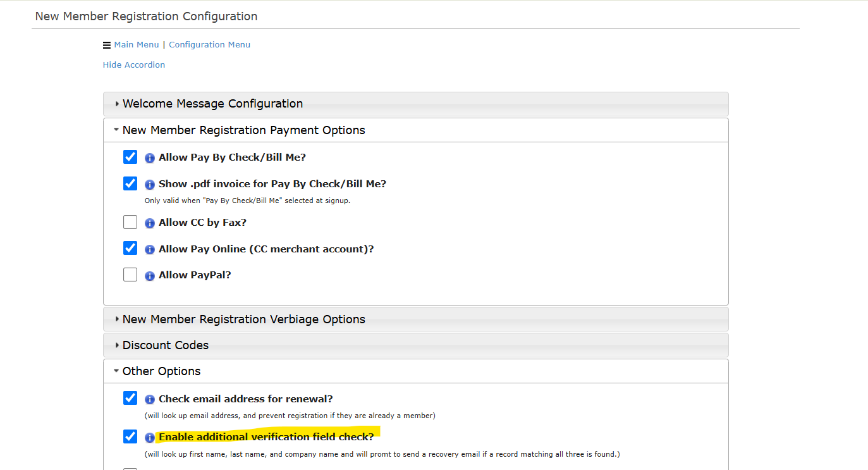
Task: Disable Check email address for renewal
Action: click(x=130, y=398)
